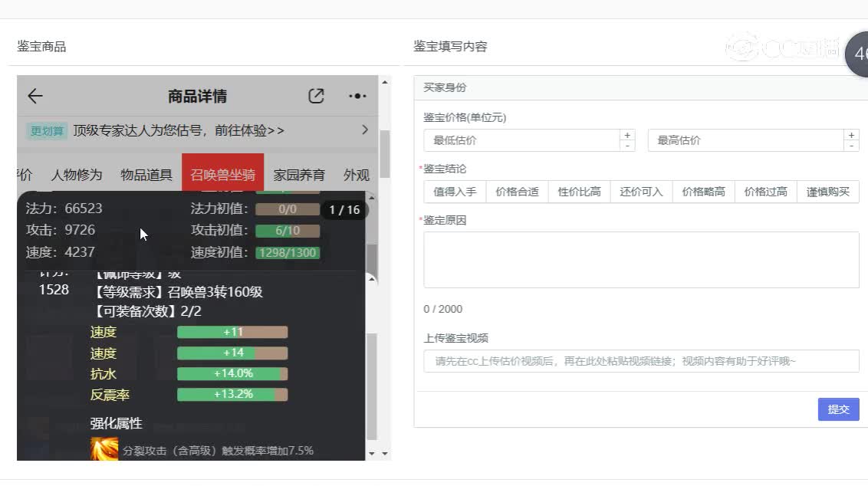Increase the minimum estimate with plus stepper

pyautogui.click(x=627, y=135)
